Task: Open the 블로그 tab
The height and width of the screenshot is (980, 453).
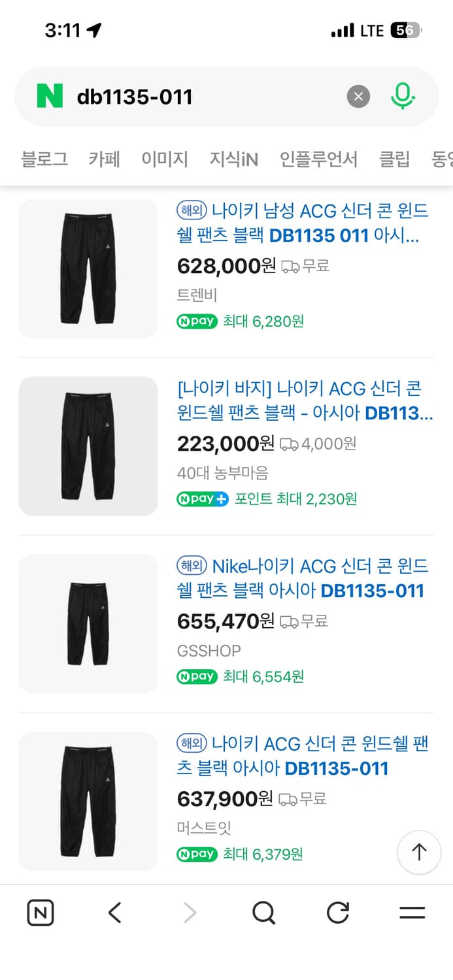Action: (43, 159)
